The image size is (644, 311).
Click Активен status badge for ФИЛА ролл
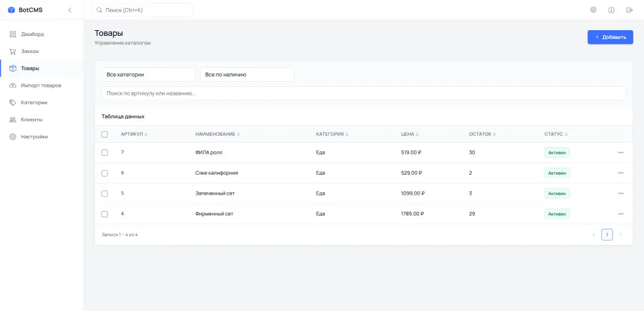point(557,152)
